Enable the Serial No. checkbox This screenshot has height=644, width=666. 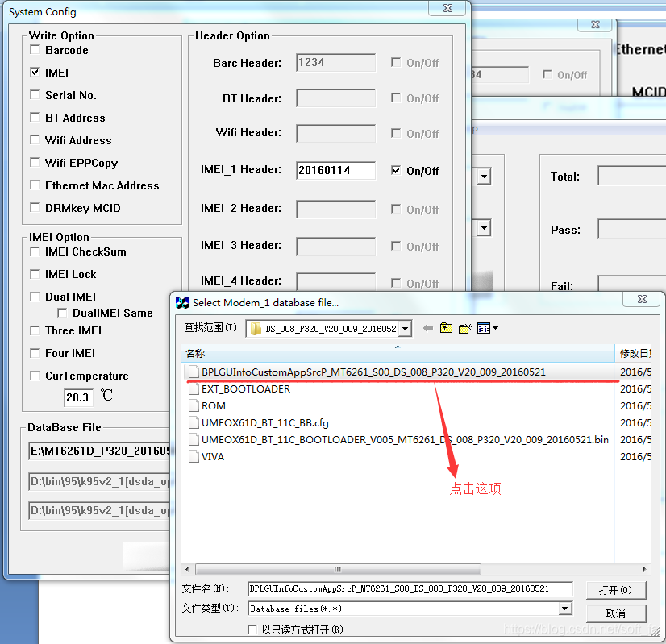click(35, 94)
